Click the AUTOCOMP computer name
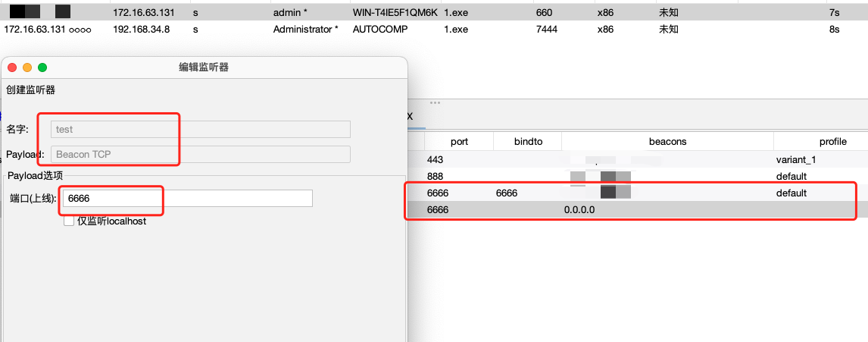The width and height of the screenshot is (868, 342). click(380, 30)
